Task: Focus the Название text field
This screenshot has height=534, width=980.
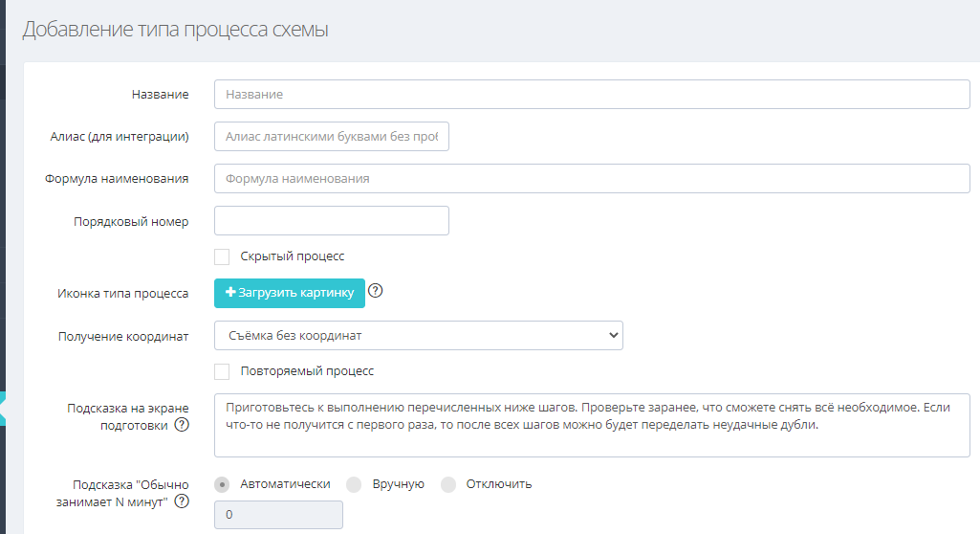Action: (592, 95)
